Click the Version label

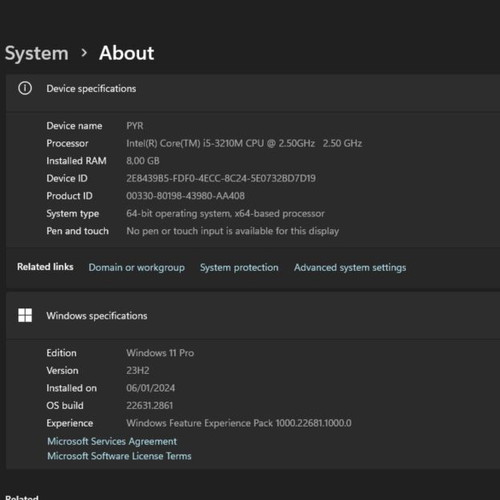tap(62, 371)
